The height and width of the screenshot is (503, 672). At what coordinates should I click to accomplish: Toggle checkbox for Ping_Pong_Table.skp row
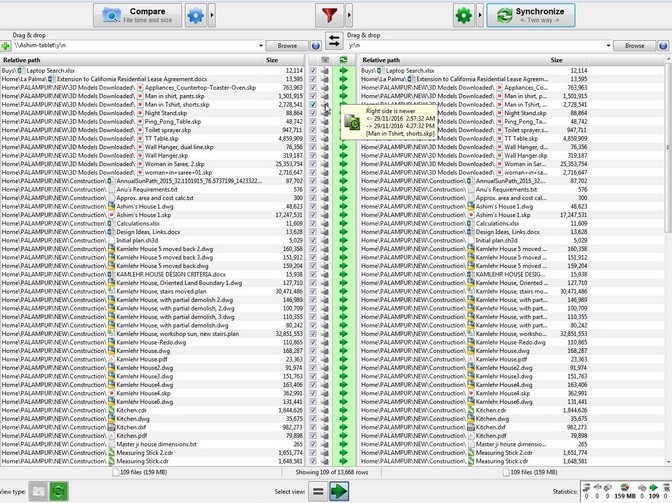[x=313, y=122]
